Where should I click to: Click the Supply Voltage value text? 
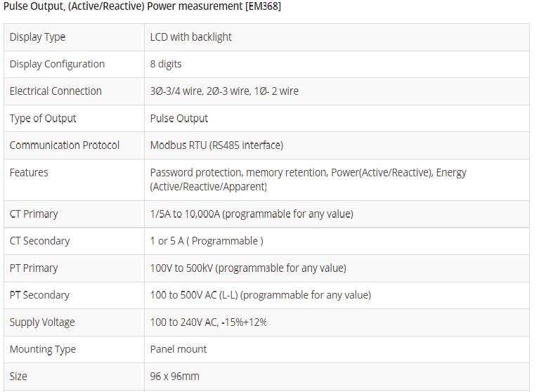coord(208,322)
